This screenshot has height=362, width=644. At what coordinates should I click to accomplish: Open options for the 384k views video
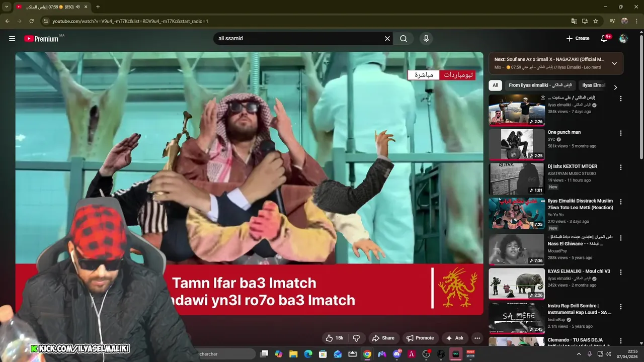[x=621, y=99]
